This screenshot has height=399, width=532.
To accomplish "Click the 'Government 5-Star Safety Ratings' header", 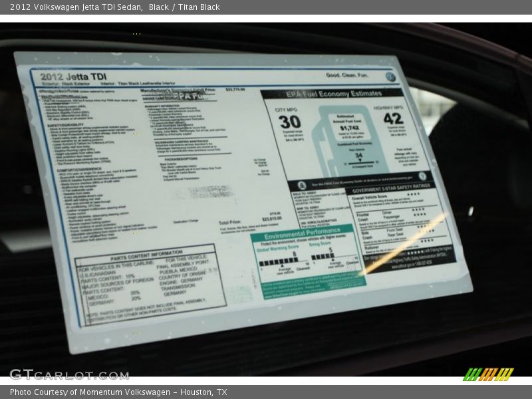I will [x=391, y=188].
